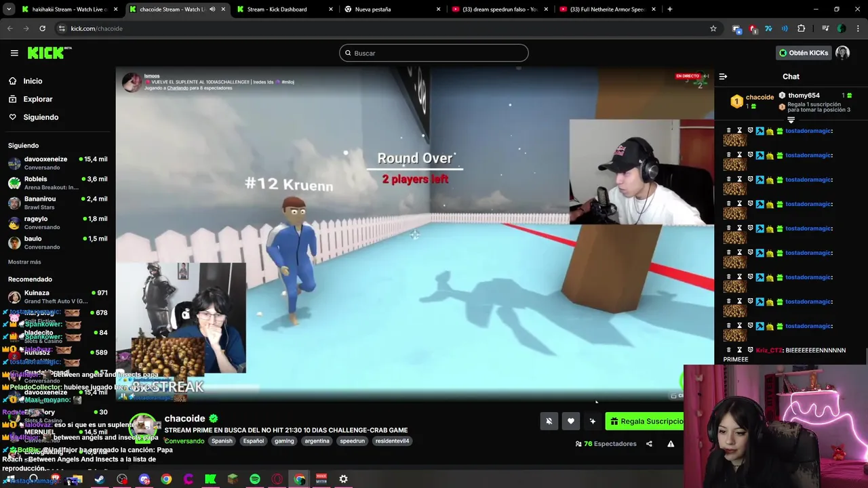Click the sparkle icon beside follow

tap(593, 421)
